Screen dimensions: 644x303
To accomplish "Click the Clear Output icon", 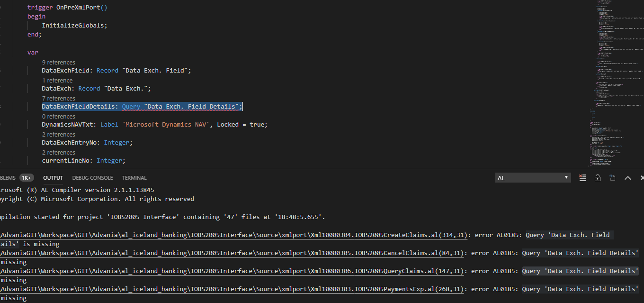I will coord(582,177).
